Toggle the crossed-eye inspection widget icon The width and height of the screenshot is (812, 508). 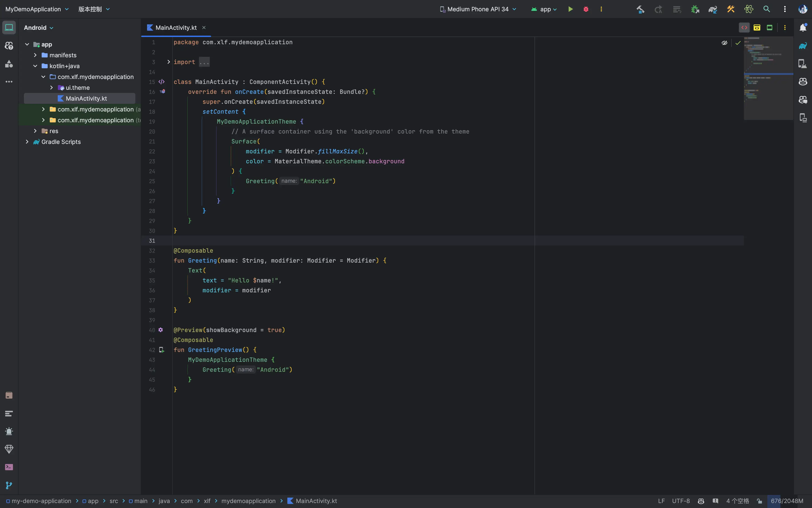pos(724,43)
